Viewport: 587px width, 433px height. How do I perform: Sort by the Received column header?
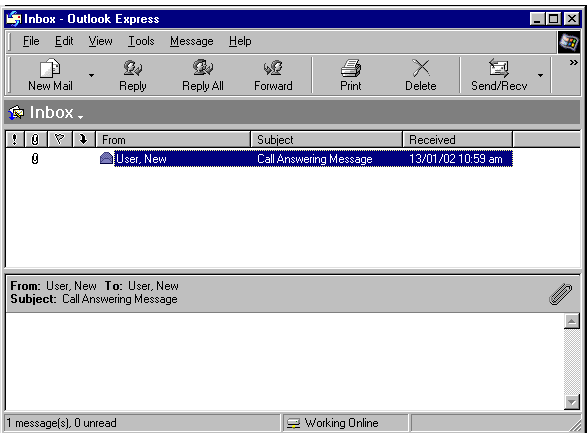457,140
